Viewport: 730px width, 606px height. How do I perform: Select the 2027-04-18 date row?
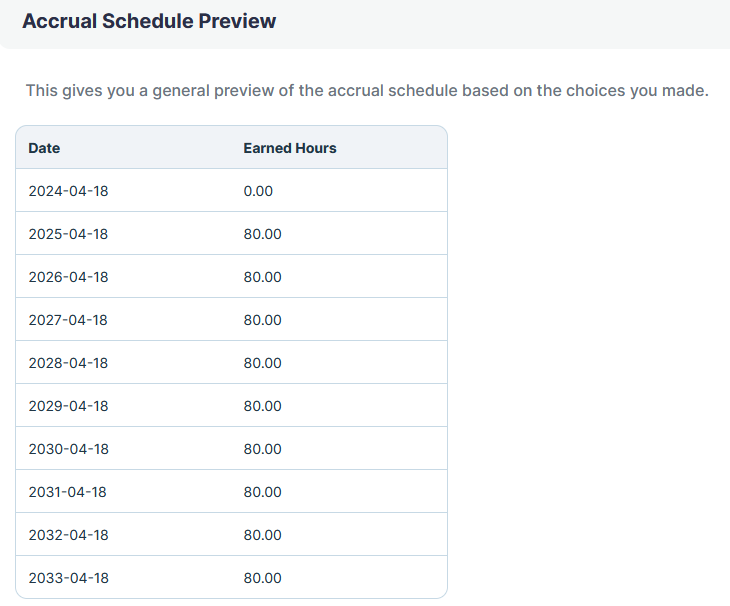(231, 320)
